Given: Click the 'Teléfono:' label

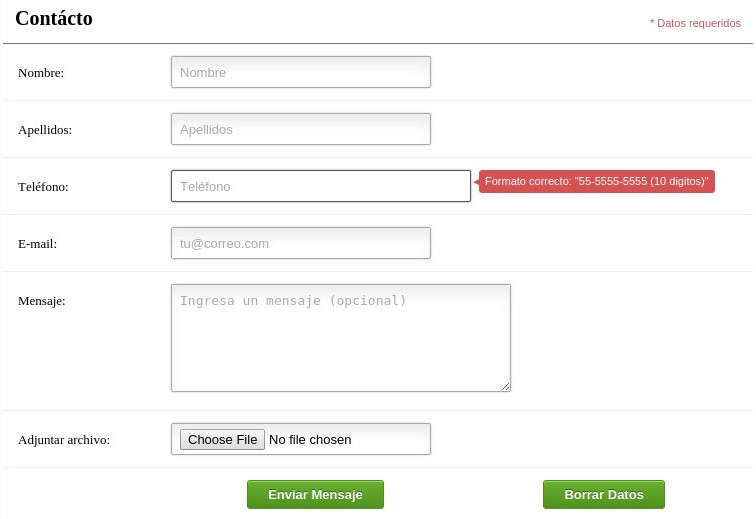Looking at the screenshot, I should point(43,187).
